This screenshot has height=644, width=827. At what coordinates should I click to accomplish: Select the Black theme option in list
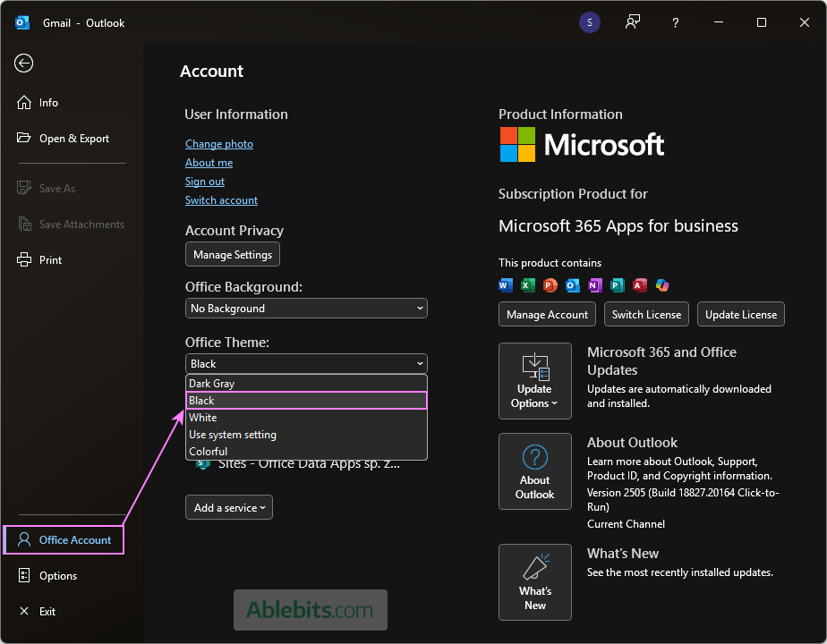[x=306, y=401]
